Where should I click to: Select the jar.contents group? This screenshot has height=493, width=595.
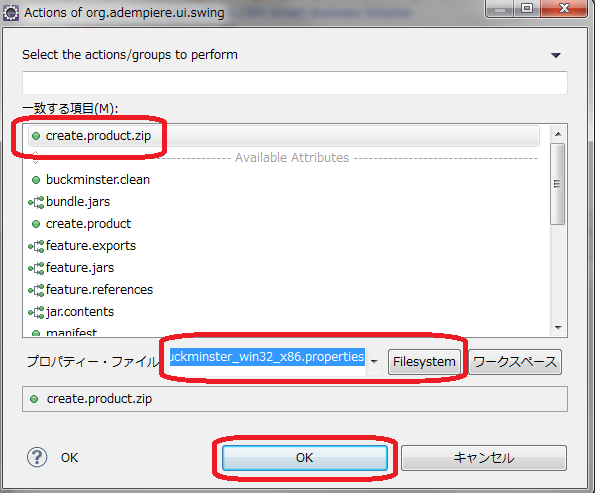coord(283,312)
